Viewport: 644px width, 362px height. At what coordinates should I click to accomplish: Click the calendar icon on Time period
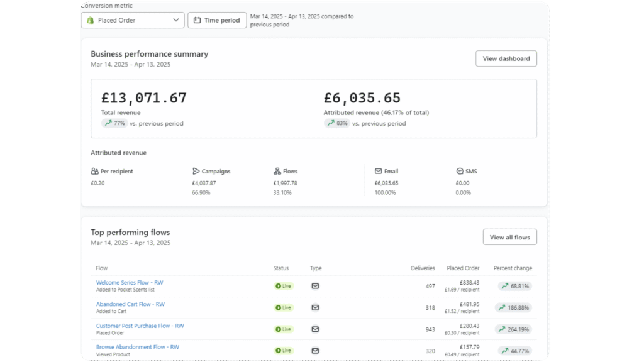[x=197, y=20]
